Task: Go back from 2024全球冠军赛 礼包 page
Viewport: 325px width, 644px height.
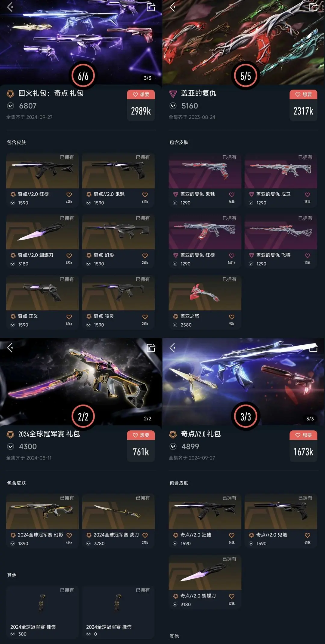Action: (10, 348)
